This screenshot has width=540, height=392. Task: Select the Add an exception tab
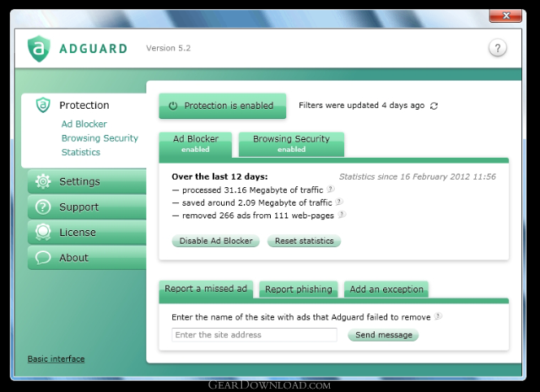(x=386, y=289)
